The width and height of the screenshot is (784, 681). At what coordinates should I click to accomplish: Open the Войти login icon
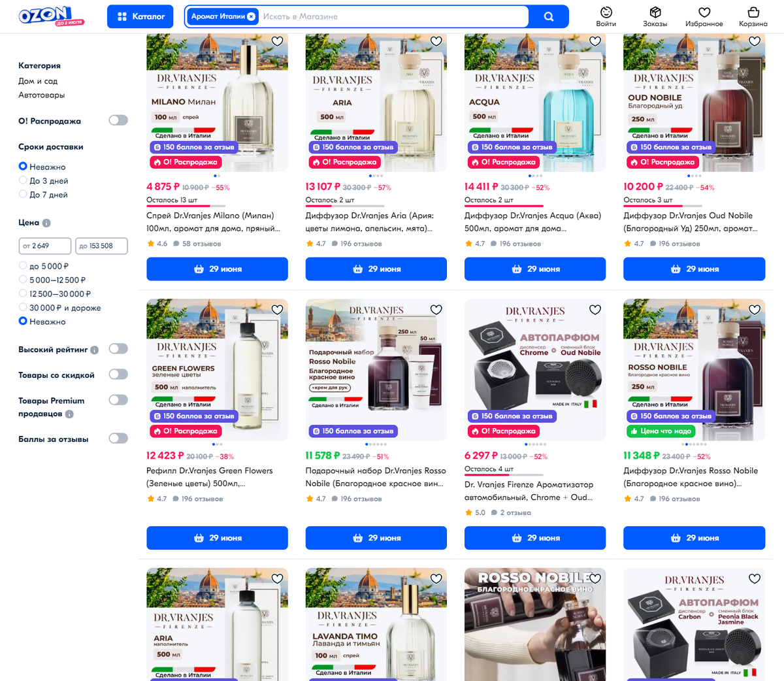(x=606, y=17)
